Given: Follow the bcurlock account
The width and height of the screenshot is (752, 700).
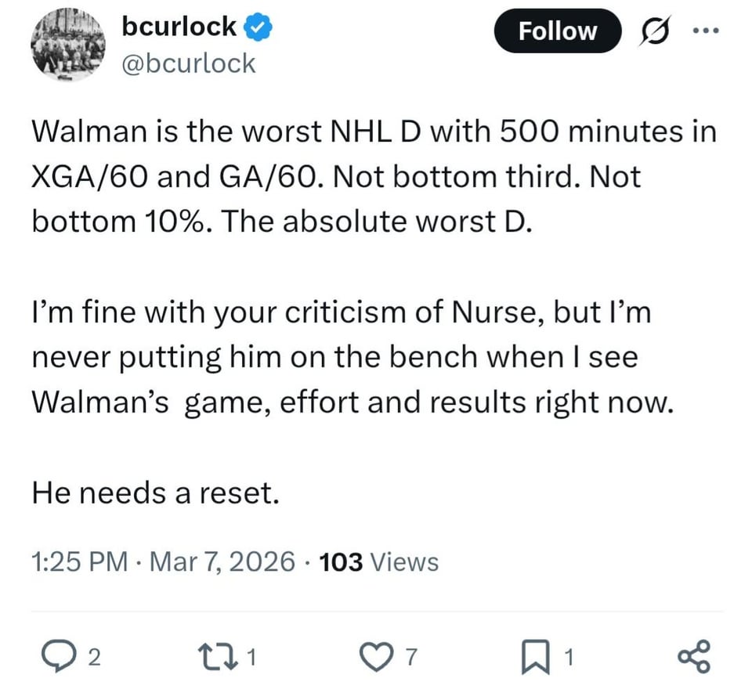Looking at the screenshot, I should (x=557, y=31).
